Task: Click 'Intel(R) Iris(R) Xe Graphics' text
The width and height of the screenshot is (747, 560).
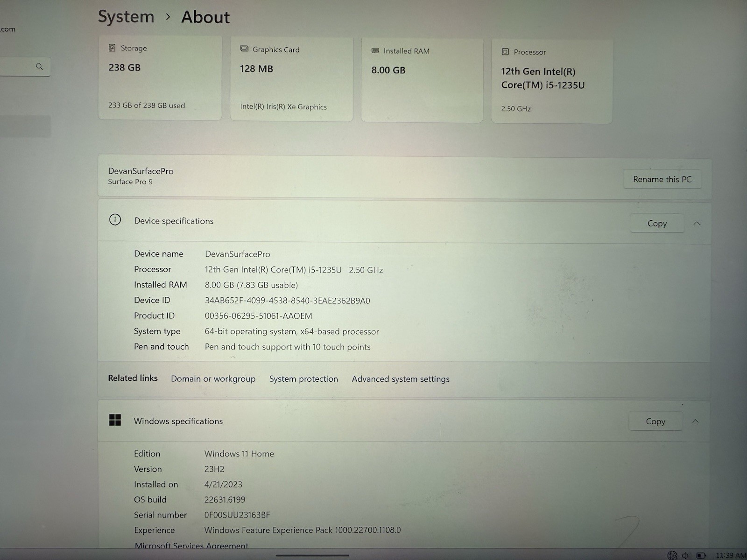Action: click(x=283, y=107)
